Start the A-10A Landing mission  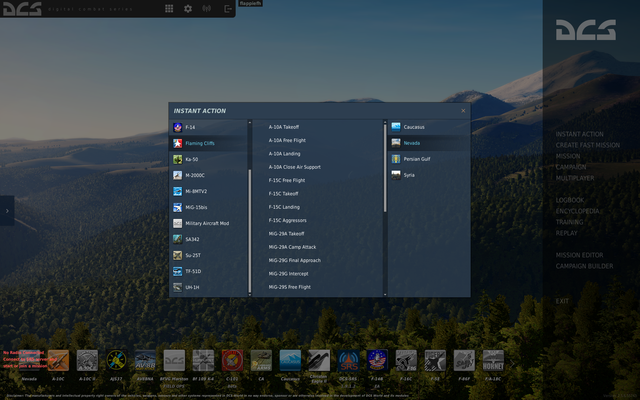(x=284, y=154)
